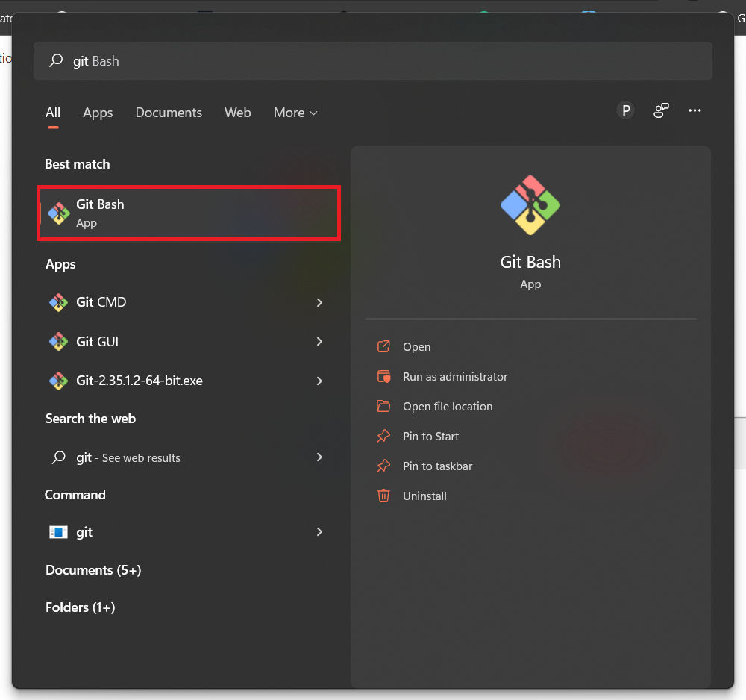Click the Pin to taskbar pin icon

point(383,466)
